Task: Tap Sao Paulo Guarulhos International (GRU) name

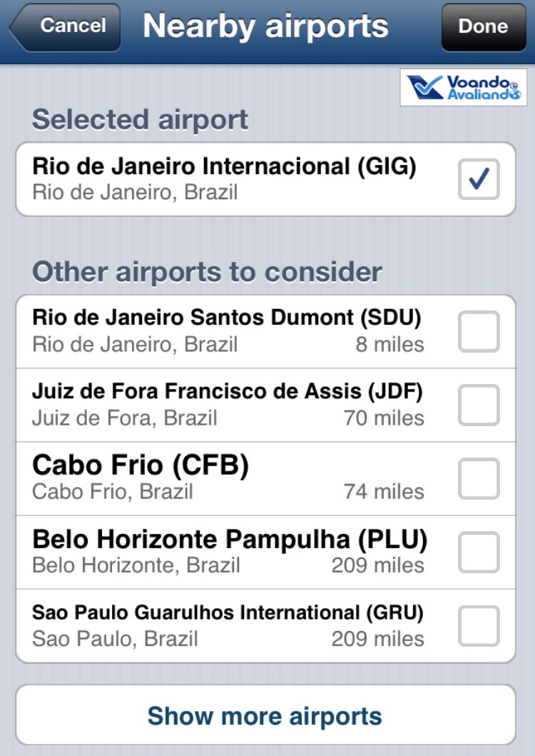Action: [x=228, y=613]
